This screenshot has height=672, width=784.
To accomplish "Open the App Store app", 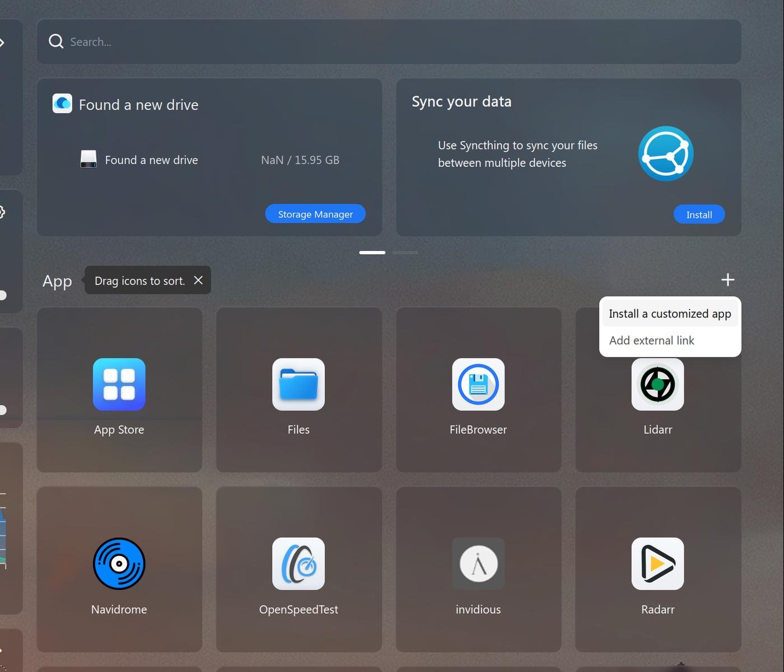I will (x=119, y=385).
